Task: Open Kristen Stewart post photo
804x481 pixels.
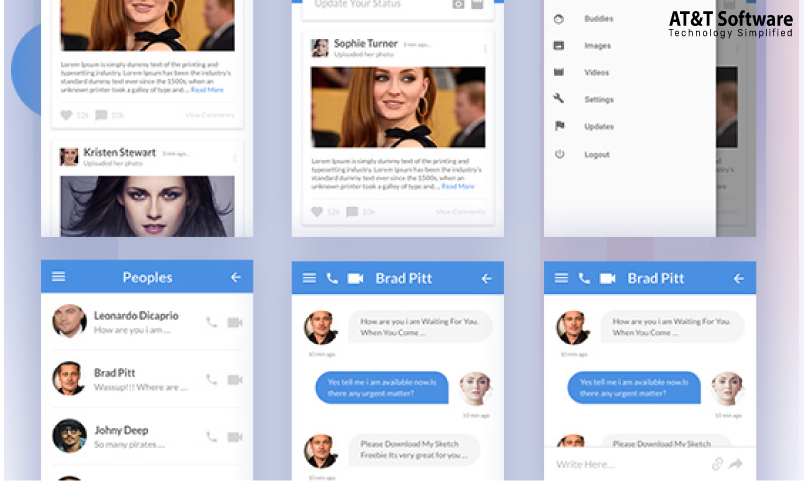Action: (147, 206)
